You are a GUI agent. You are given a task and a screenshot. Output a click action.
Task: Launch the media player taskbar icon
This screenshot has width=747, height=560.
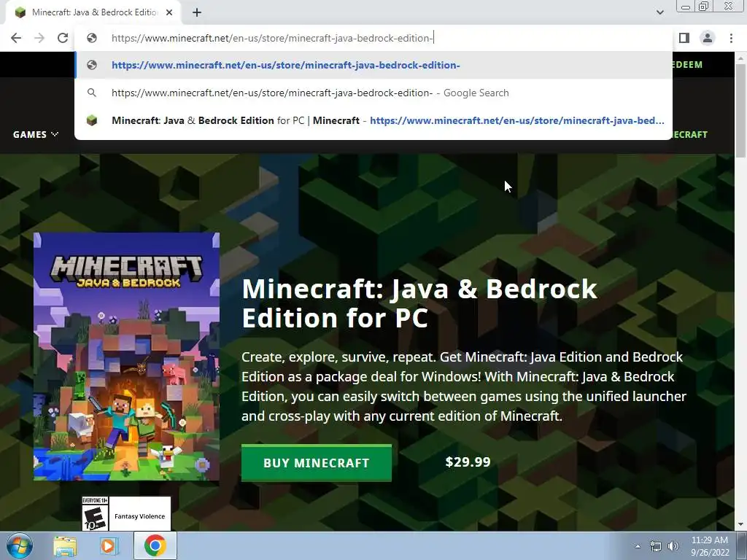pyautogui.click(x=108, y=546)
